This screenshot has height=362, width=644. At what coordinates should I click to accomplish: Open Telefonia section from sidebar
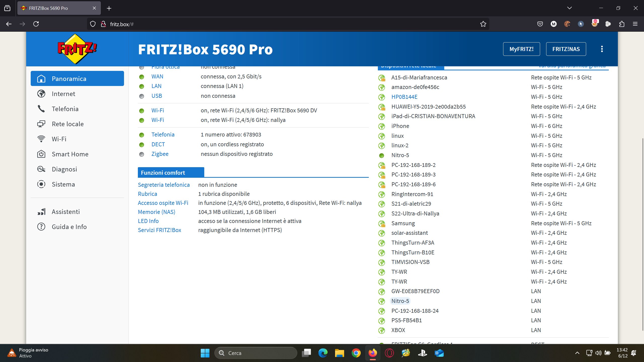(65, 109)
